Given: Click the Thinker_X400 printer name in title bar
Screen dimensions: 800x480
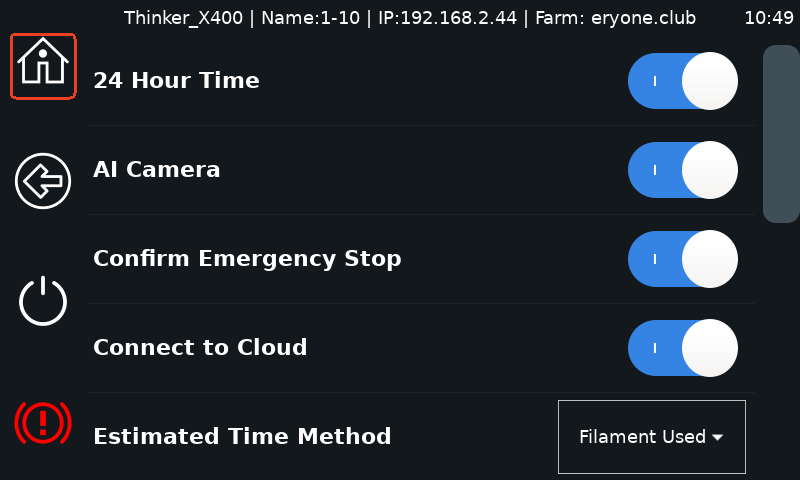Looking at the screenshot, I should 183,18.
